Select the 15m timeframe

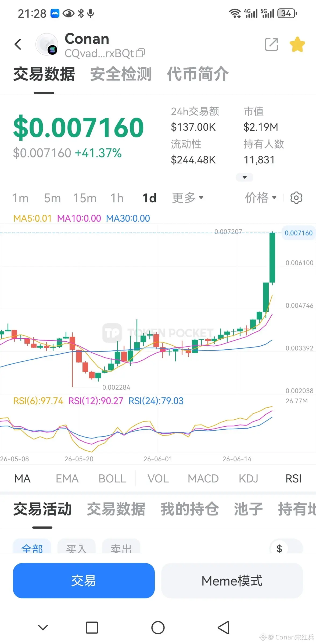pos(85,198)
